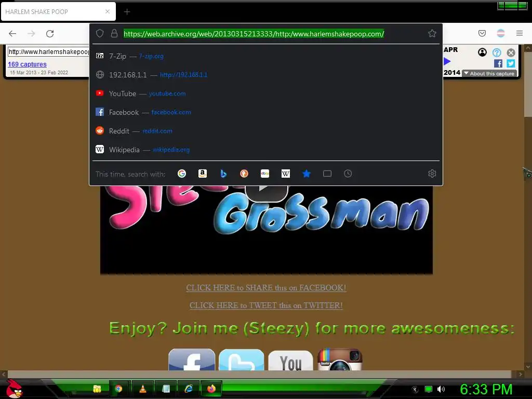
Task: Search this time with eBay
Action: 264,174
